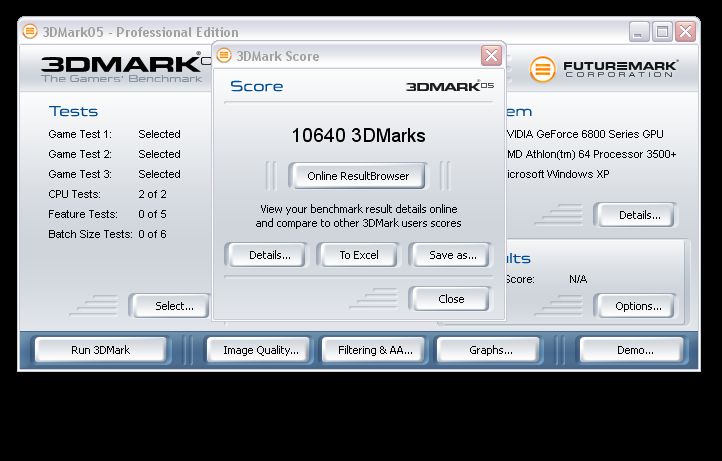Click the Athlon 64 Processor 3500+ text
Viewport: 722px width, 461px height.
pyautogui.click(x=591, y=154)
